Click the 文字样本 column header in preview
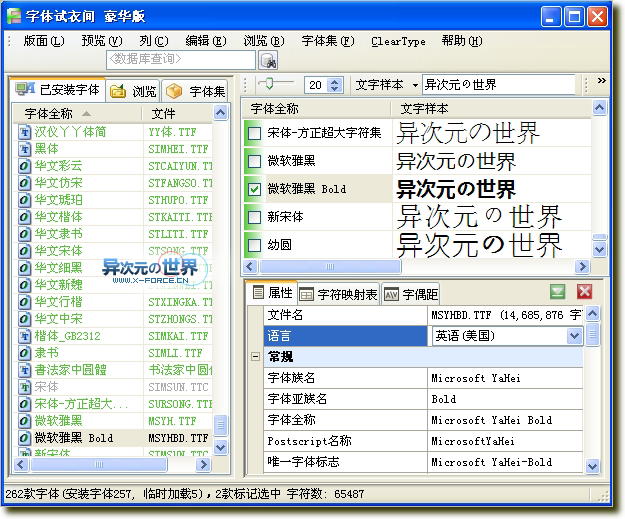This screenshot has height=519, width=625. 491,109
